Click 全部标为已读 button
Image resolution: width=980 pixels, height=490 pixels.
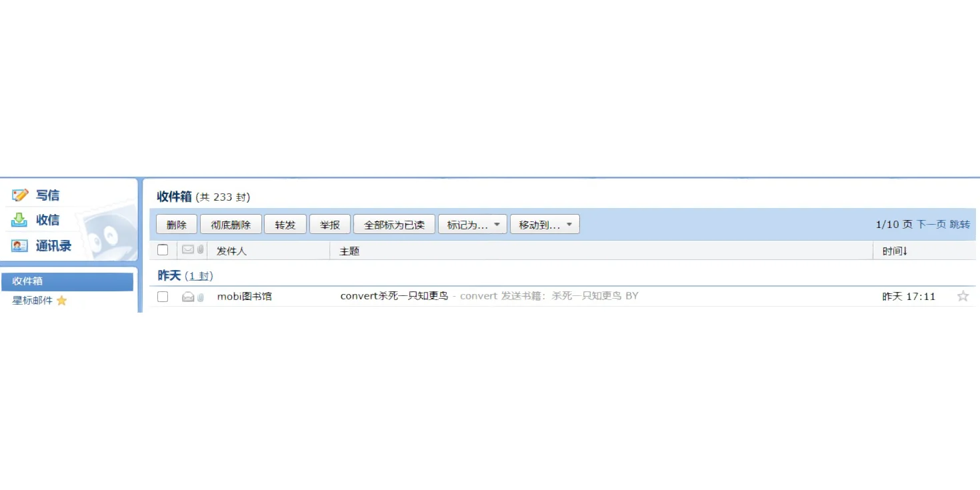394,225
